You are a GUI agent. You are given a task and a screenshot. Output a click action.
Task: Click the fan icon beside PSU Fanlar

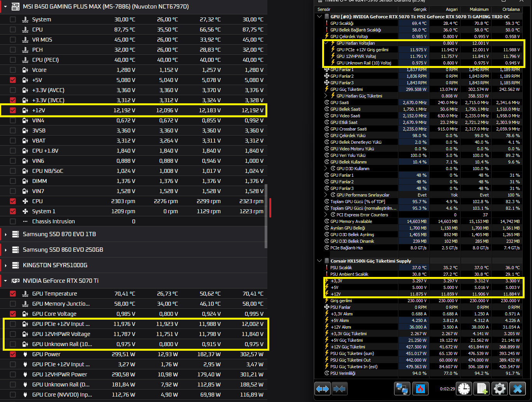tap(327, 307)
